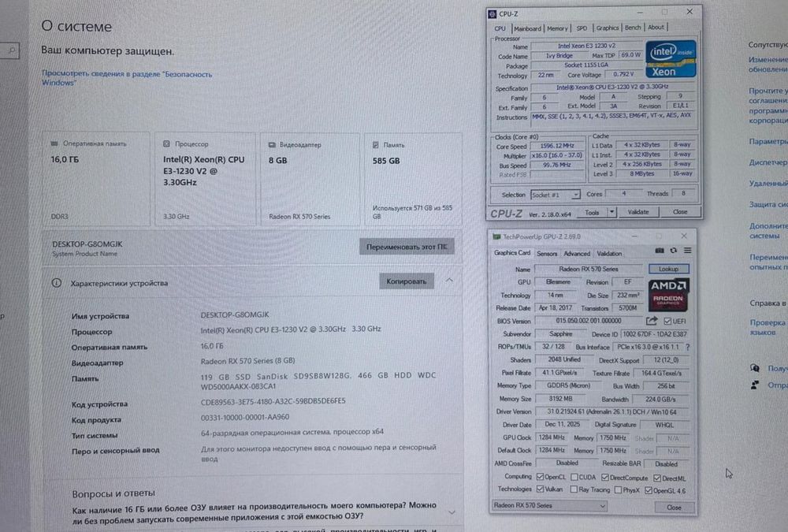
Task: Click the help icon beside Получить
Action: tap(755, 368)
